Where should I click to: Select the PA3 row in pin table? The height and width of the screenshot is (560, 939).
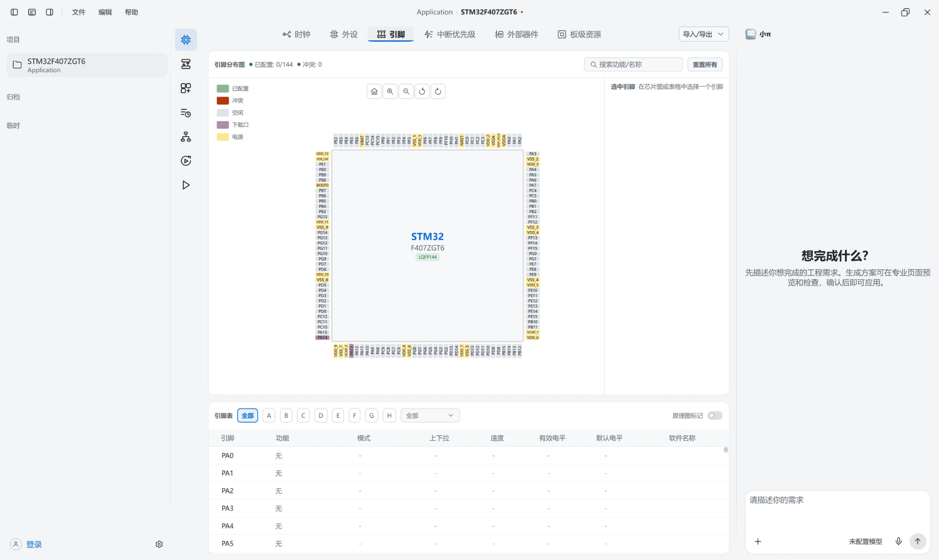pos(468,508)
